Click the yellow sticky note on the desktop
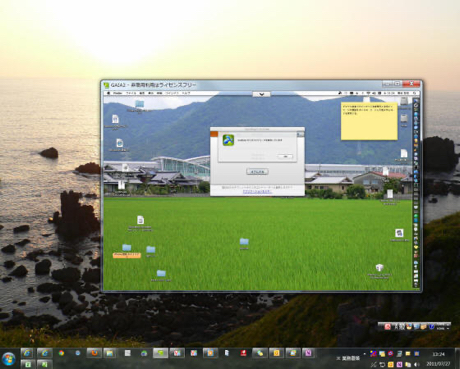Viewport: 460px width, 369px height. click(x=369, y=121)
